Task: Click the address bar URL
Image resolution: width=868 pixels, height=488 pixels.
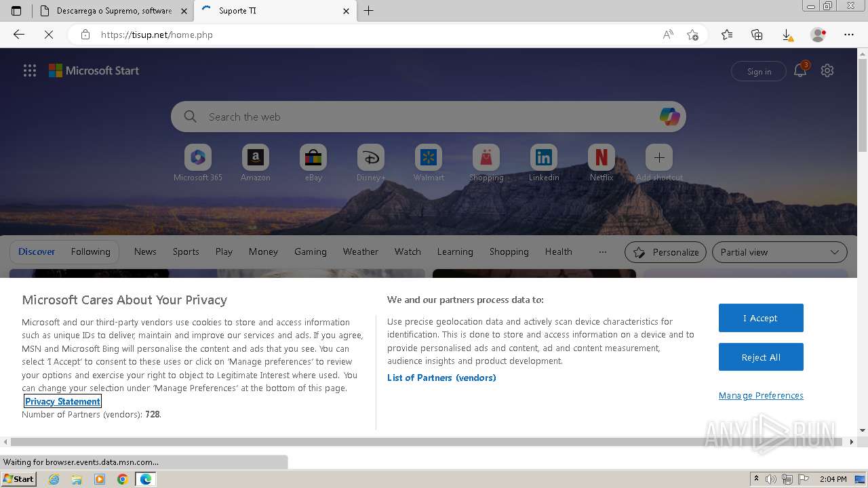Action: [157, 35]
